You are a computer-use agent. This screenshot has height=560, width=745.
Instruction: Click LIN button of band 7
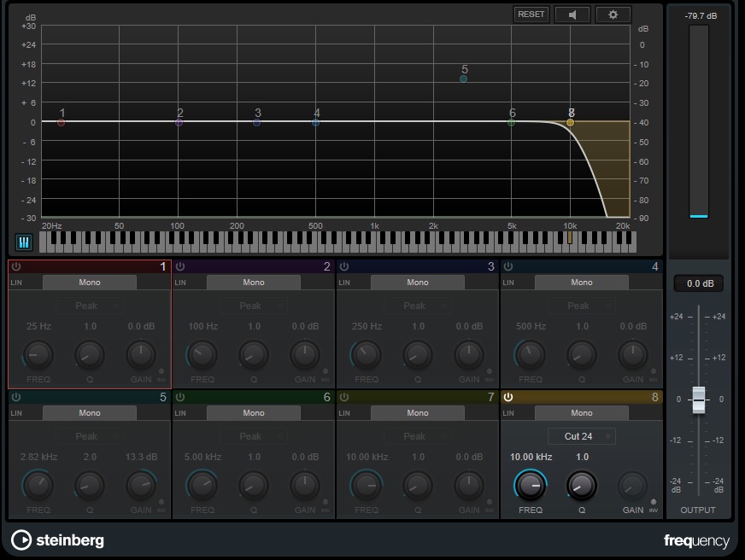point(344,413)
